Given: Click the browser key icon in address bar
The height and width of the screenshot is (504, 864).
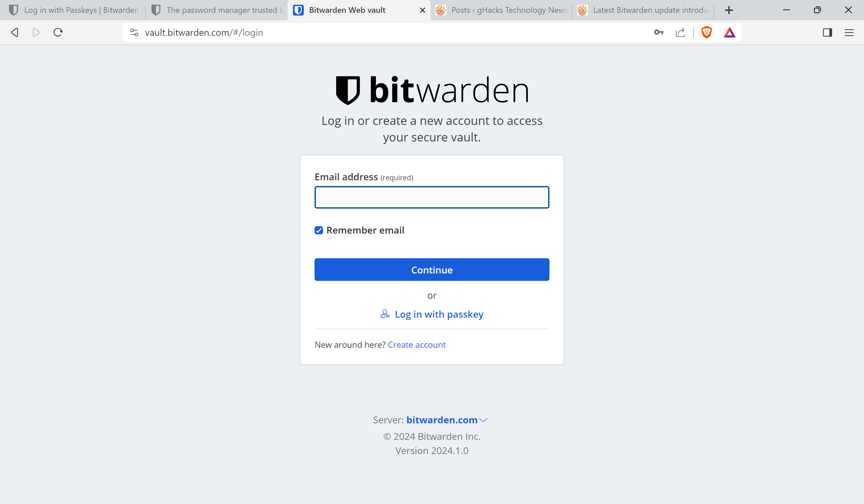Looking at the screenshot, I should (x=659, y=32).
